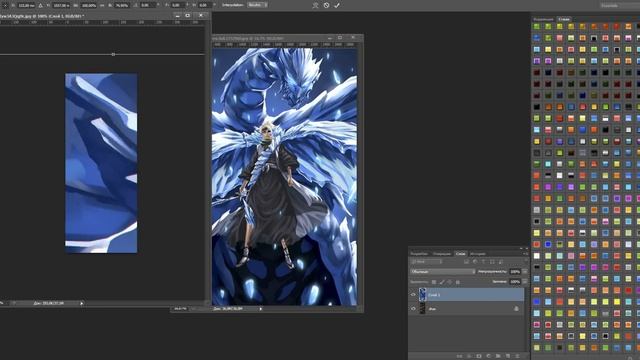Switch to the Операции tab beside Слои
The image size is (640, 360).
pos(442,254)
